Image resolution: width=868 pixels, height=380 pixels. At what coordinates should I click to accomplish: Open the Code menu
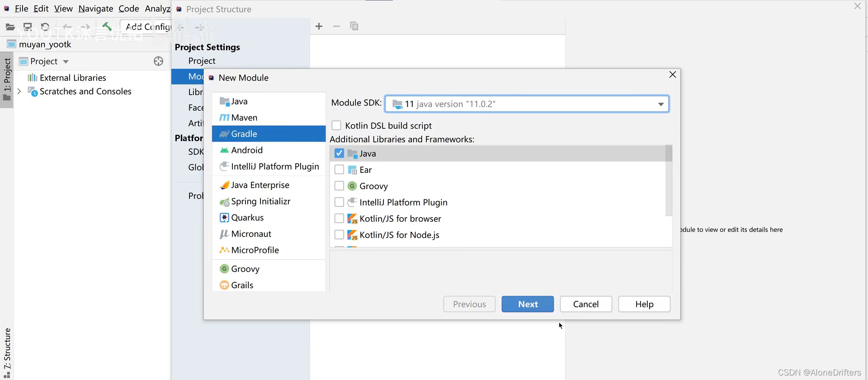pos(129,9)
